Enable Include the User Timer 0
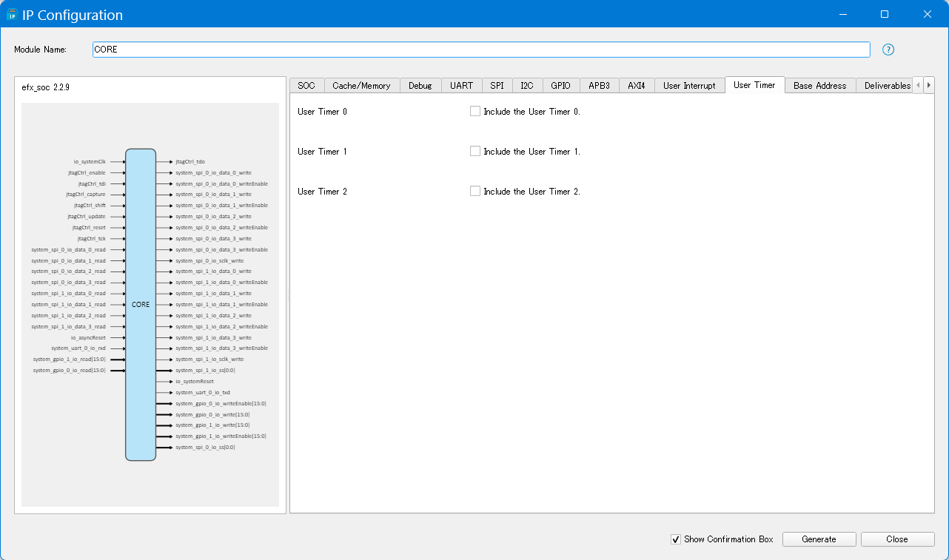The width and height of the screenshot is (949, 560). (475, 112)
